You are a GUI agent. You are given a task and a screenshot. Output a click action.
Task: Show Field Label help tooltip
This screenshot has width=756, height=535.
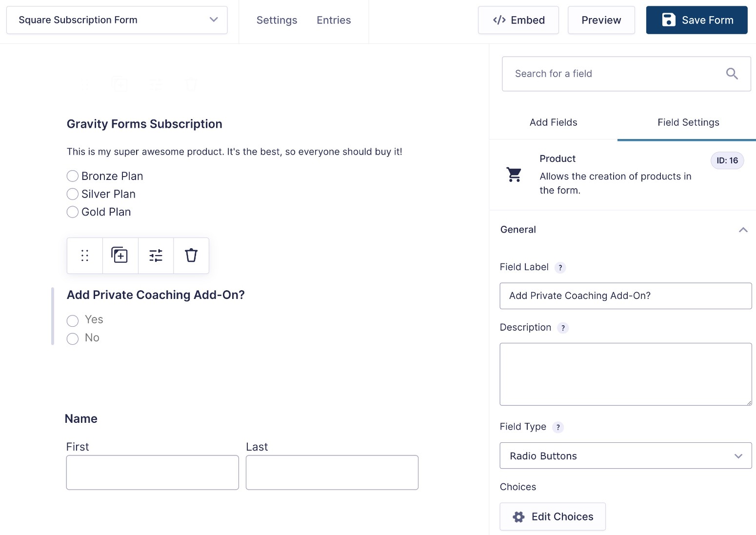click(x=560, y=267)
